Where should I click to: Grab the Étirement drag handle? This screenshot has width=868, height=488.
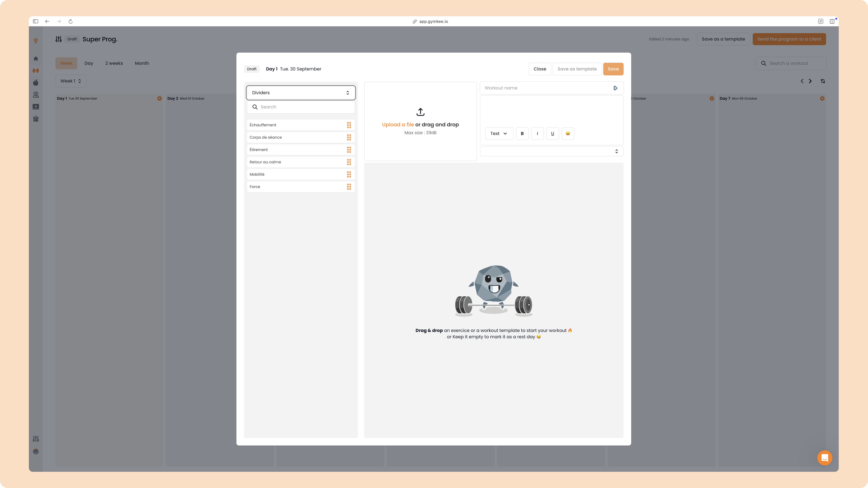click(349, 150)
